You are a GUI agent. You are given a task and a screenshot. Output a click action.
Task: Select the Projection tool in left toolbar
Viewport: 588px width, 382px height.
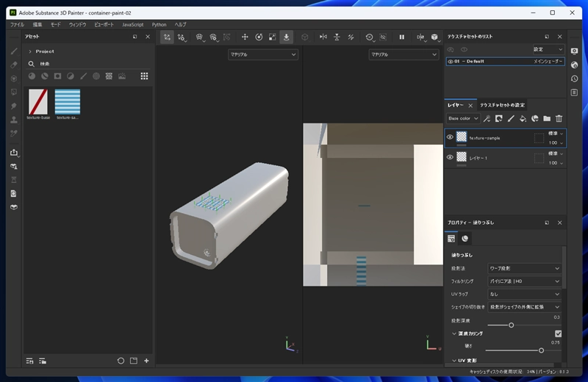[14, 79]
